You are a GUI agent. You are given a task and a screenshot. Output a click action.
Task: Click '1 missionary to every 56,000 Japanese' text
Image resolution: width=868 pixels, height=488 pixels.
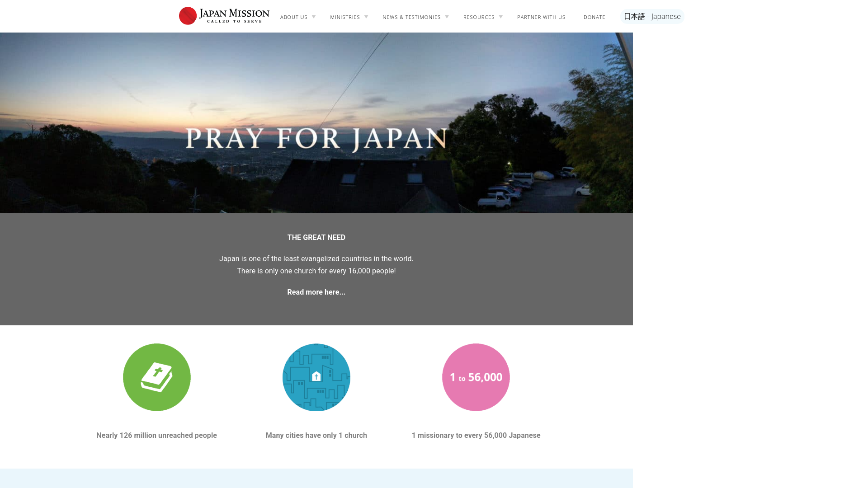pyautogui.click(x=476, y=436)
